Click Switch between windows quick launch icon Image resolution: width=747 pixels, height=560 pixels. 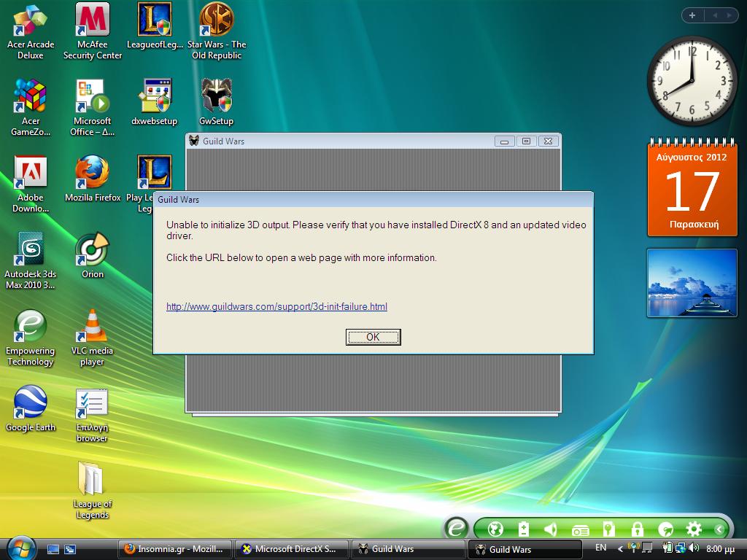point(69,549)
